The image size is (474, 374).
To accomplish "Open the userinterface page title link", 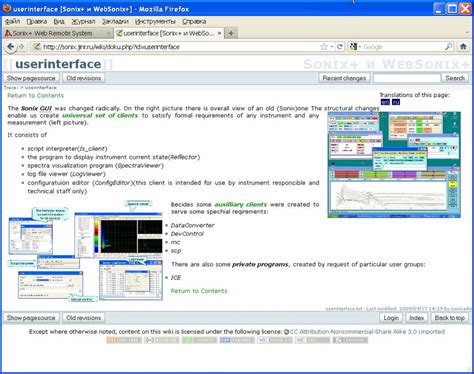I will (58, 64).
